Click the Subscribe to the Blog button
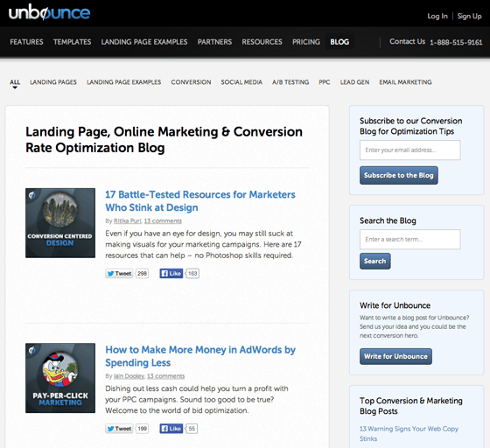The height and width of the screenshot is (448, 490). [x=399, y=175]
